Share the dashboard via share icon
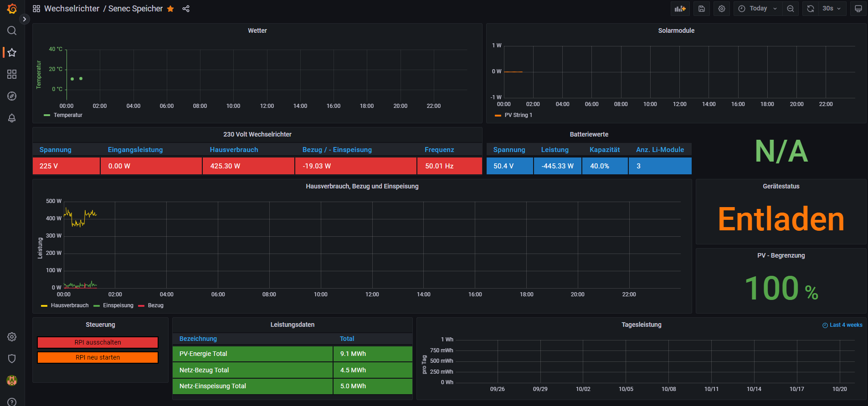The height and width of the screenshot is (406, 868). (186, 9)
